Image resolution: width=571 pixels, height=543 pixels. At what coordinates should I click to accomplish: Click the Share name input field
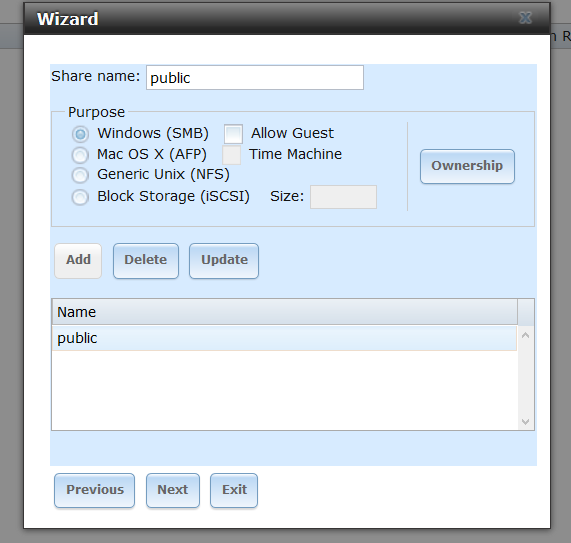pos(255,78)
